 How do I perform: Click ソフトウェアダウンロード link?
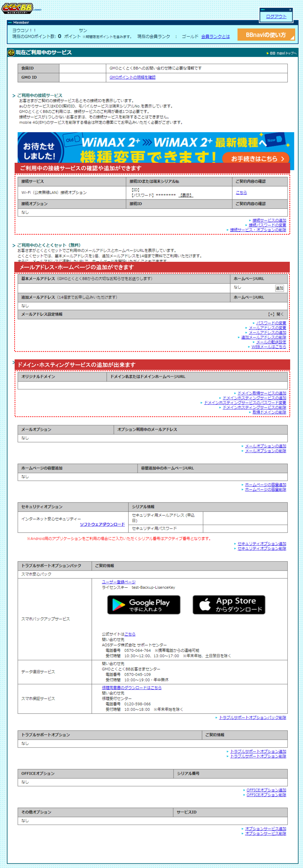[x=102, y=524]
